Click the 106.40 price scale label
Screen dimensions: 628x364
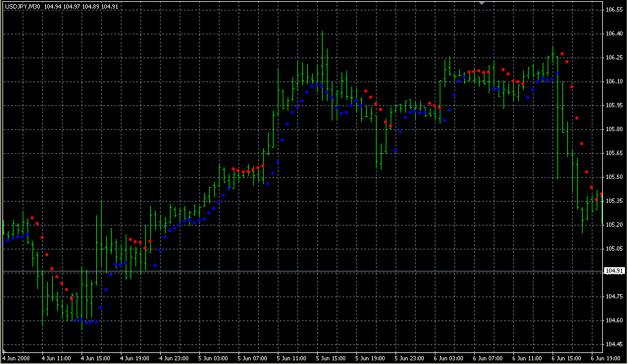(614, 34)
